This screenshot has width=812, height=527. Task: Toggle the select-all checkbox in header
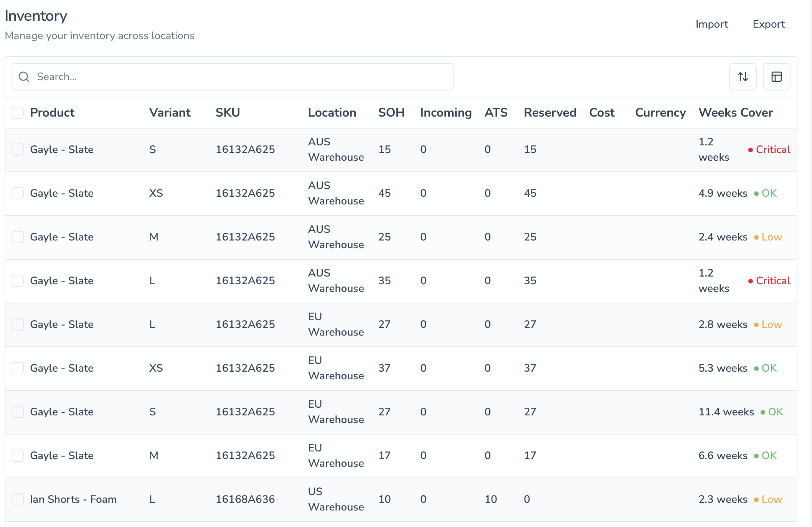pyautogui.click(x=18, y=113)
